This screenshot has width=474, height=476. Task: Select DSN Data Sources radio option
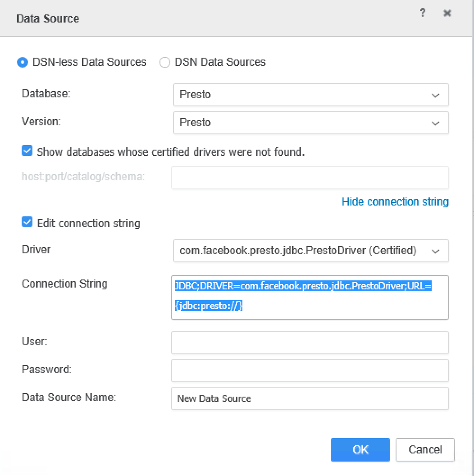click(165, 62)
